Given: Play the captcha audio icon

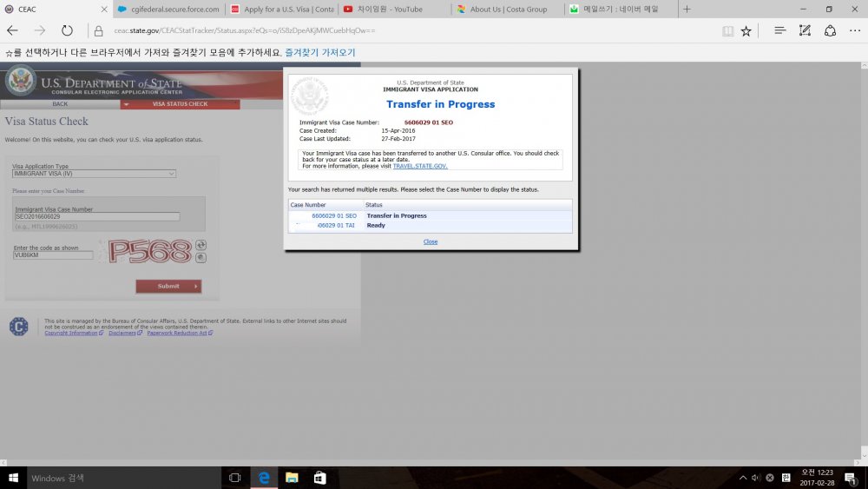Looking at the screenshot, I should pos(201,257).
